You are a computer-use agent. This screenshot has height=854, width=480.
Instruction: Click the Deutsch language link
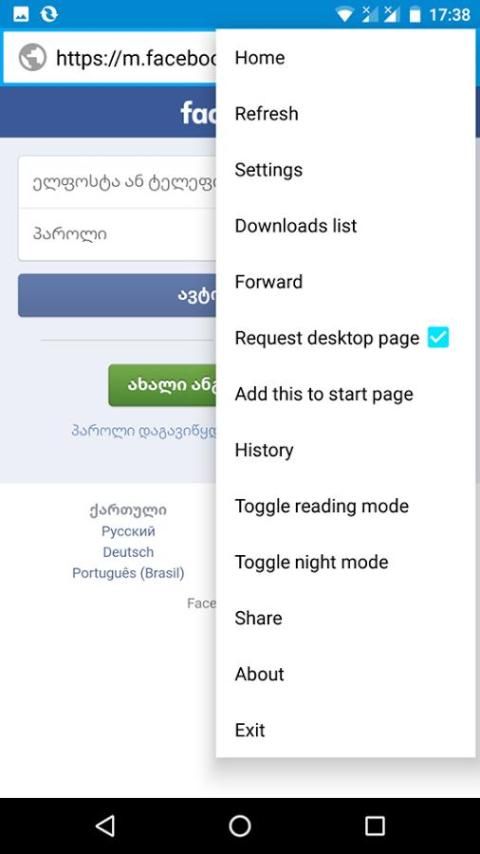128,552
